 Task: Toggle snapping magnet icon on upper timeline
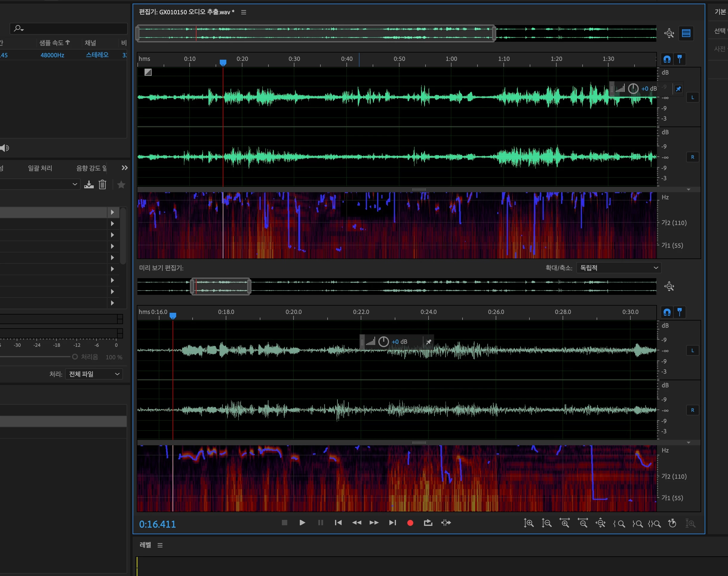[x=667, y=59]
